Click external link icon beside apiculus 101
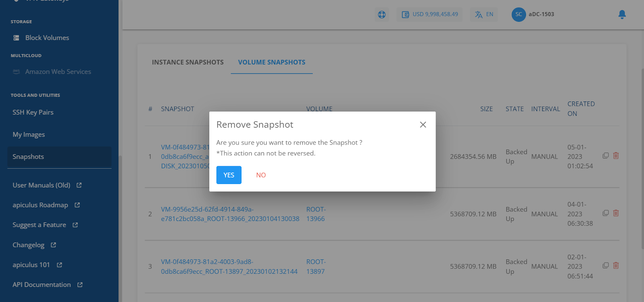 click(60, 265)
